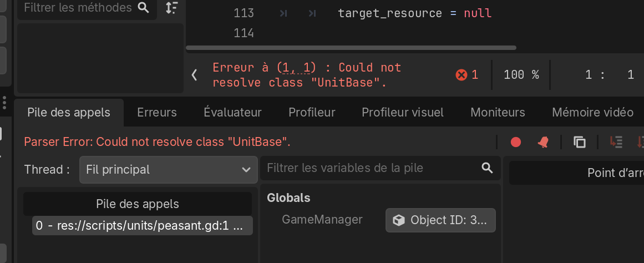
Task: Click the search icon in method filter
Action: pyautogui.click(x=143, y=7)
